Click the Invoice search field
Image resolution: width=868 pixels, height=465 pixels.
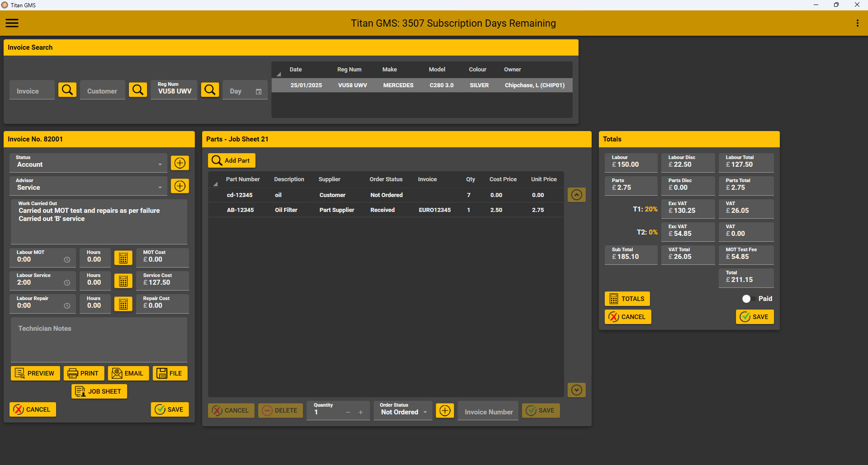point(32,90)
